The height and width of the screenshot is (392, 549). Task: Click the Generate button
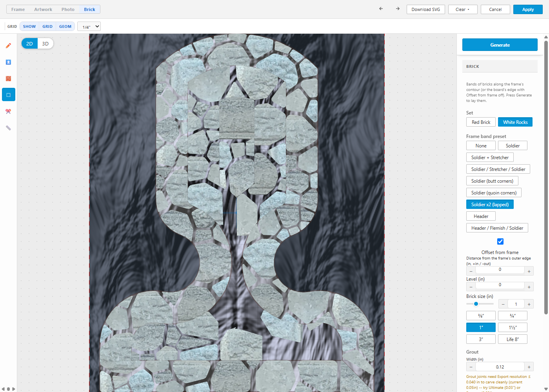pos(500,45)
